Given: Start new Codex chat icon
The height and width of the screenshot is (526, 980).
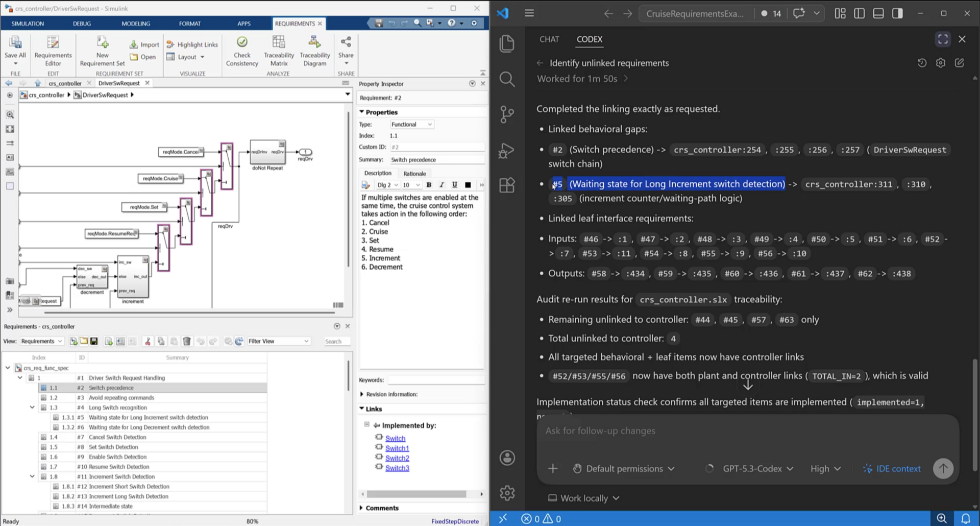Looking at the screenshot, I should point(960,63).
